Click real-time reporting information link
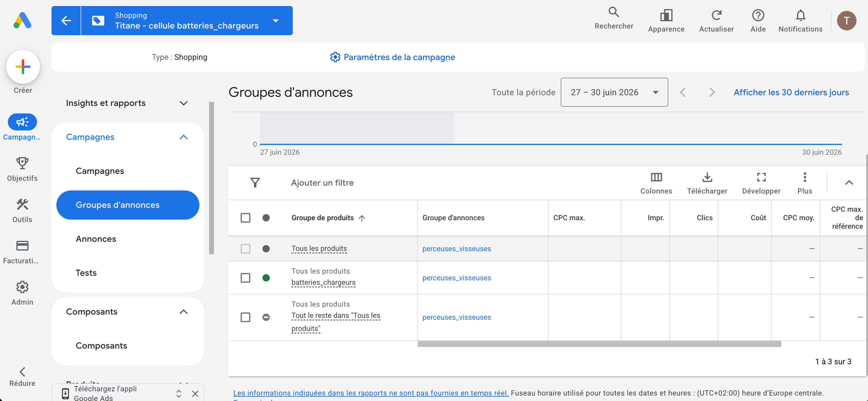The width and height of the screenshot is (868, 401). tap(371, 393)
